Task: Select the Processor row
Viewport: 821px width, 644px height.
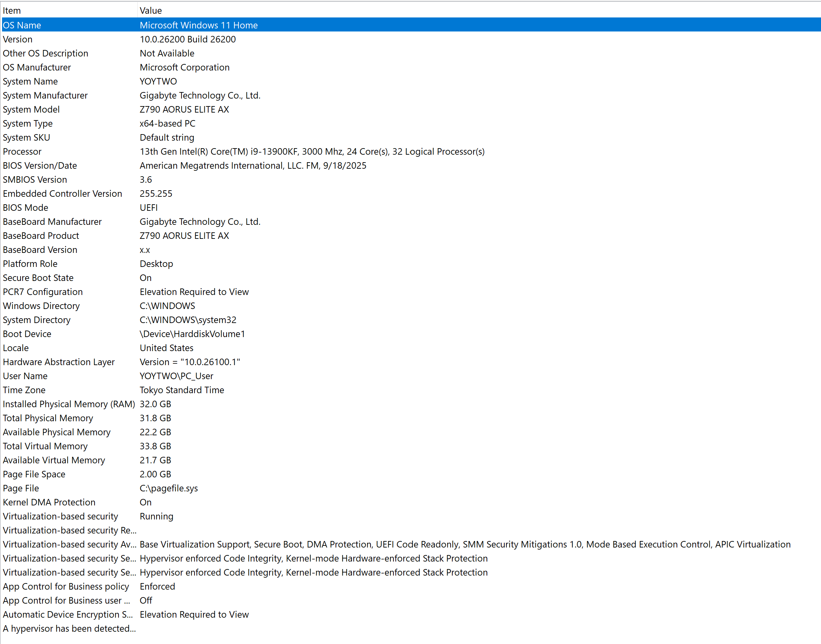Action: click(x=22, y=152)
